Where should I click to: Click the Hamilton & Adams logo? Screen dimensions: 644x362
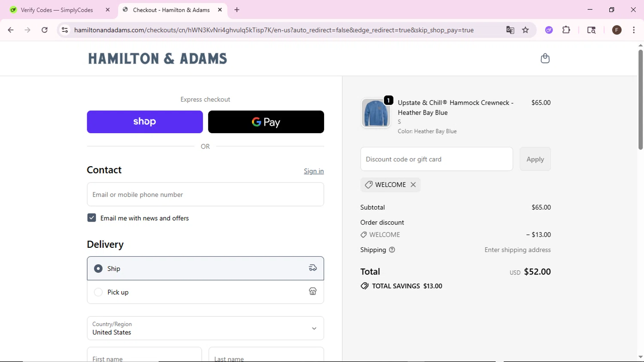[x=158, y=58]
